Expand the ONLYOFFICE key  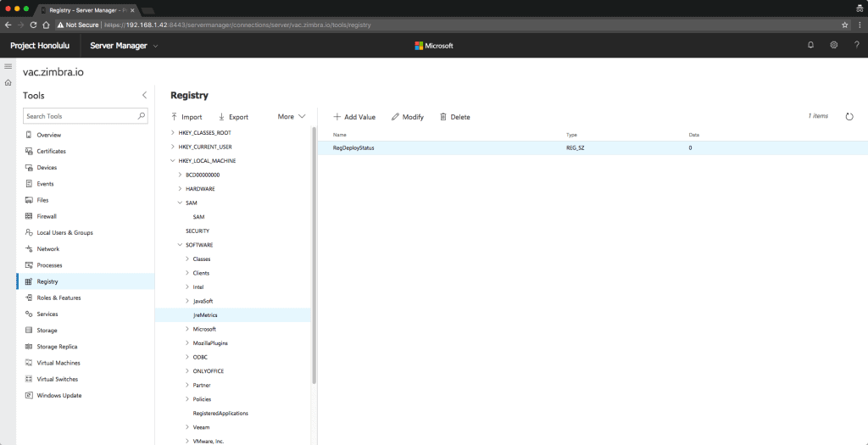[187, 371]
